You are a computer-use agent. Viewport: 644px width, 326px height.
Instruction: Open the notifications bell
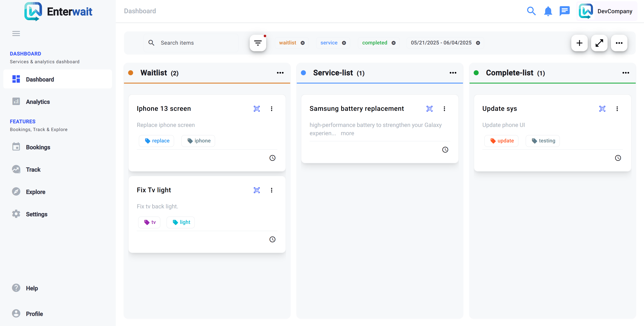[548, 11]
